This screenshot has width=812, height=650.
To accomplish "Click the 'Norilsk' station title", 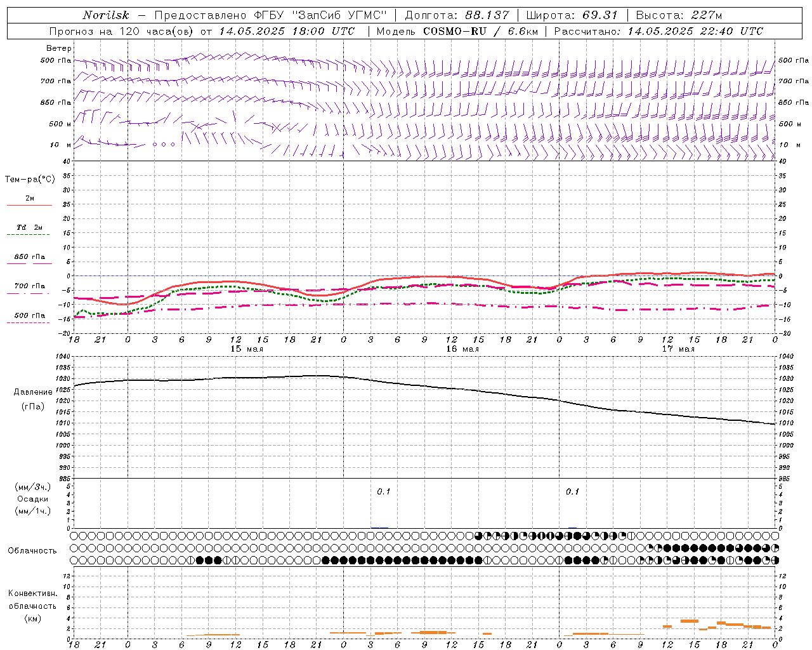I will [105, 15].
